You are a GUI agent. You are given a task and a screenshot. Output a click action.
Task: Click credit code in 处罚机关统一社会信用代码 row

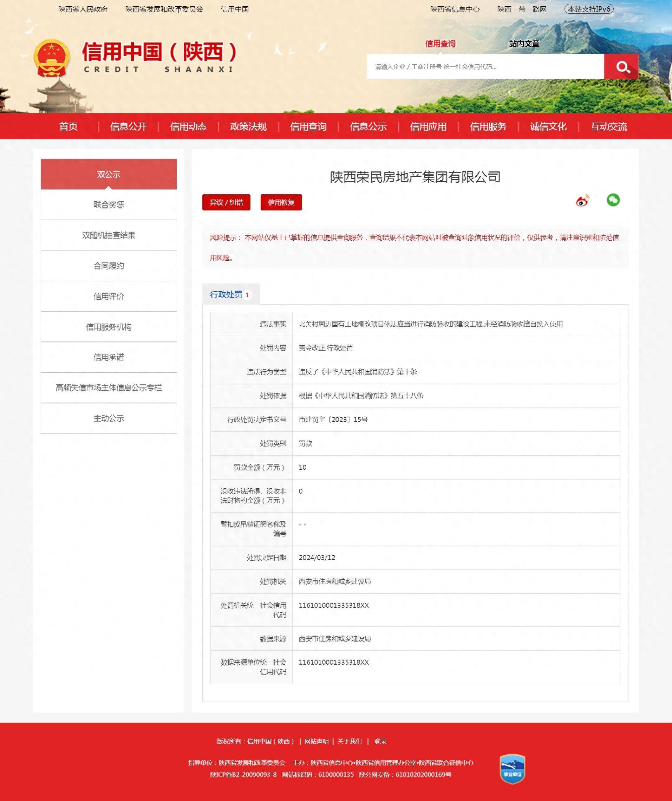point(334,605)
